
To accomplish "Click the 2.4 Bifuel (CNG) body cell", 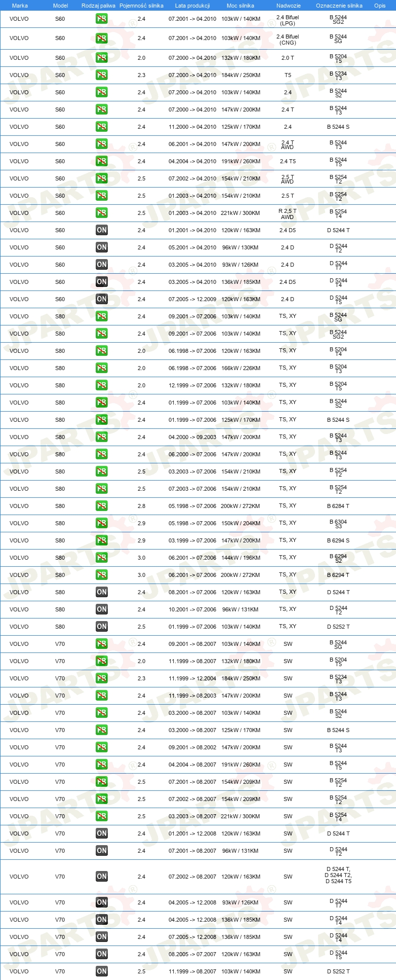I will coord(288,40).
